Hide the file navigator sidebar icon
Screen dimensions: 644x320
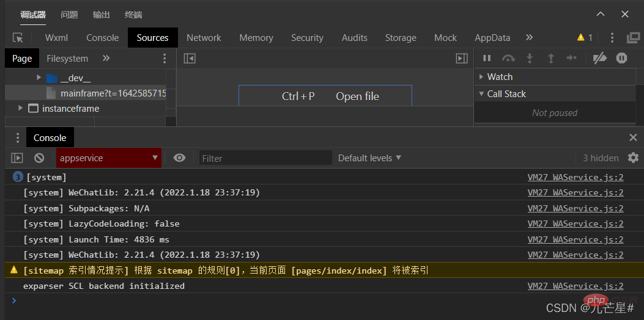point(190,58)
